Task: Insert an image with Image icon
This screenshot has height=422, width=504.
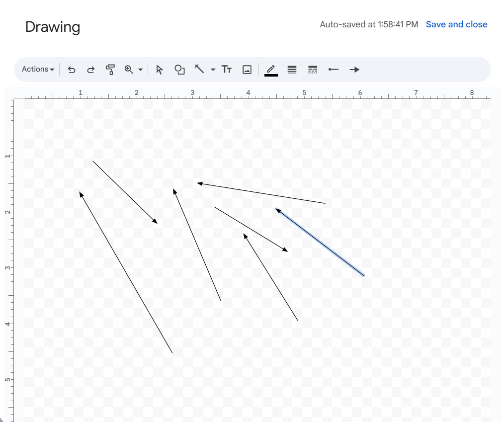Action: point(247,70)
